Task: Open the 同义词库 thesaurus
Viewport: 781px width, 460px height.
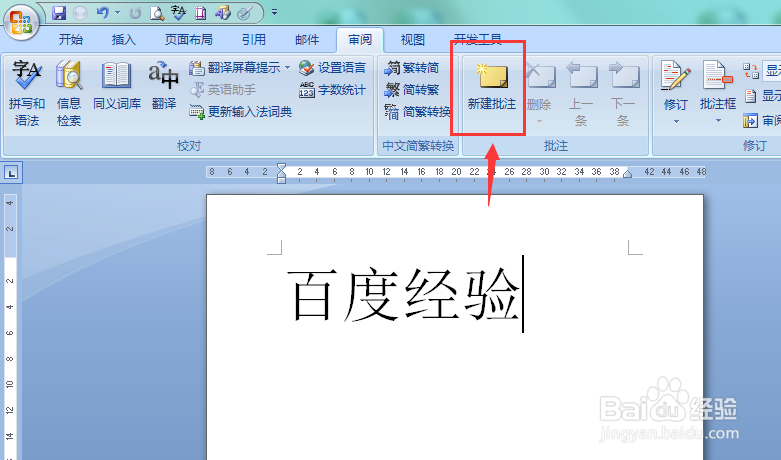Action: (x=117, y=85)
